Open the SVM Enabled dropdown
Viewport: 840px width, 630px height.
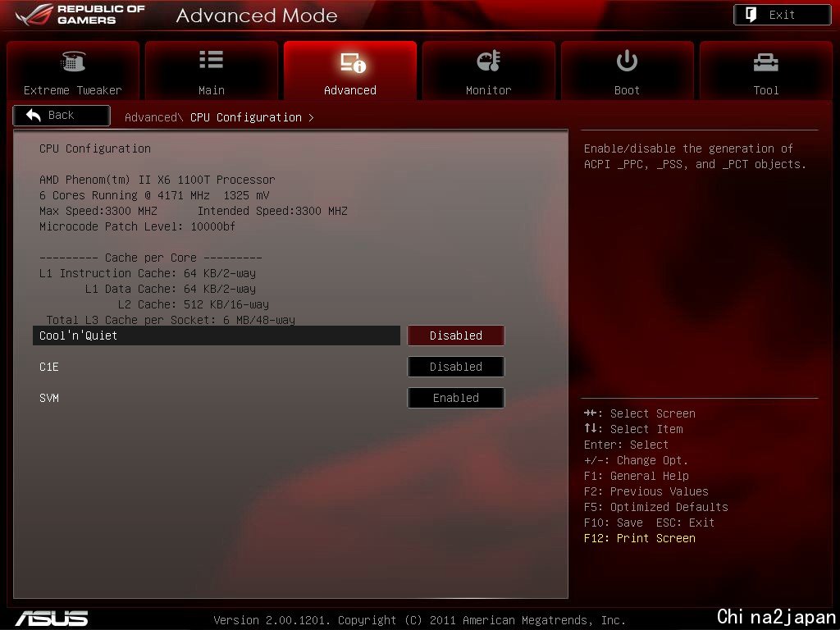click(456, 398)
